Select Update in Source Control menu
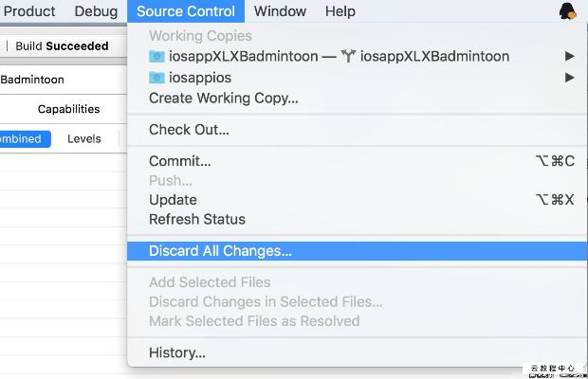Viewport: 588px width, 379px height. tap(173, 200)
